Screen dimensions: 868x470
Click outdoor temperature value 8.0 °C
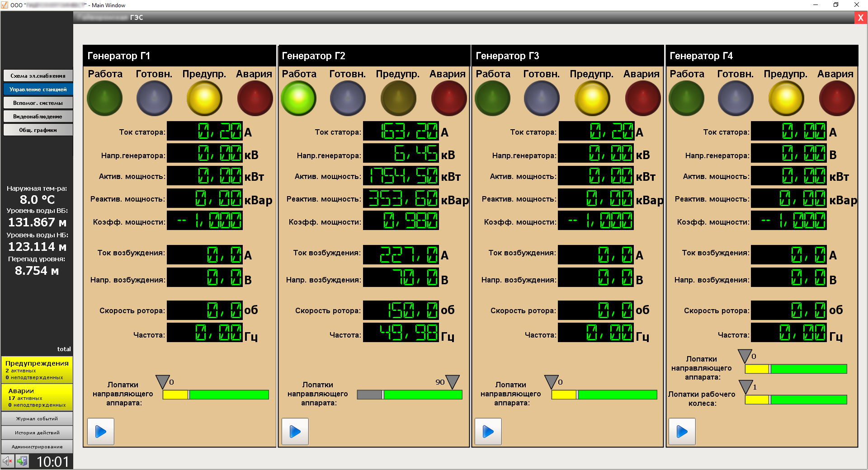pos(37,200)
